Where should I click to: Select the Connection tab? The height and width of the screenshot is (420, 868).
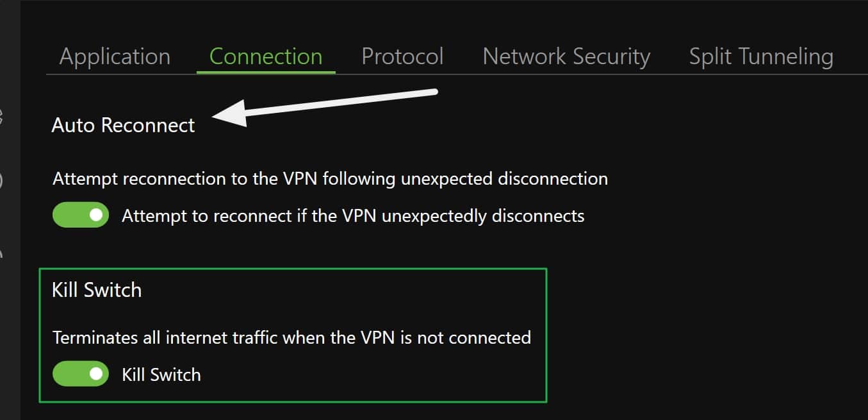pyautogui.click(x=266, y=56)
